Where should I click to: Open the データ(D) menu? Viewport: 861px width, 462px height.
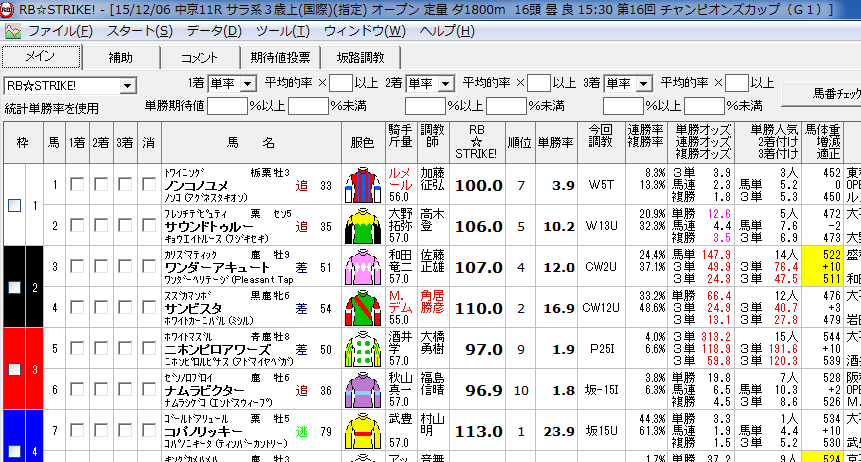pyautogui.click(x=214, y=31)
